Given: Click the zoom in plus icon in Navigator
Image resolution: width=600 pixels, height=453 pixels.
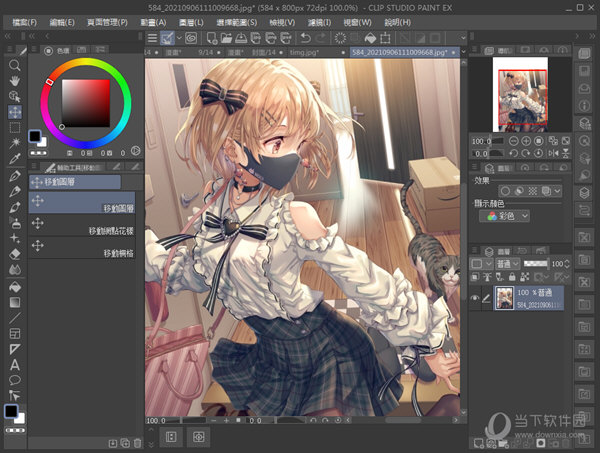Looking at the screenshot, I should click(x=526, y=141).
